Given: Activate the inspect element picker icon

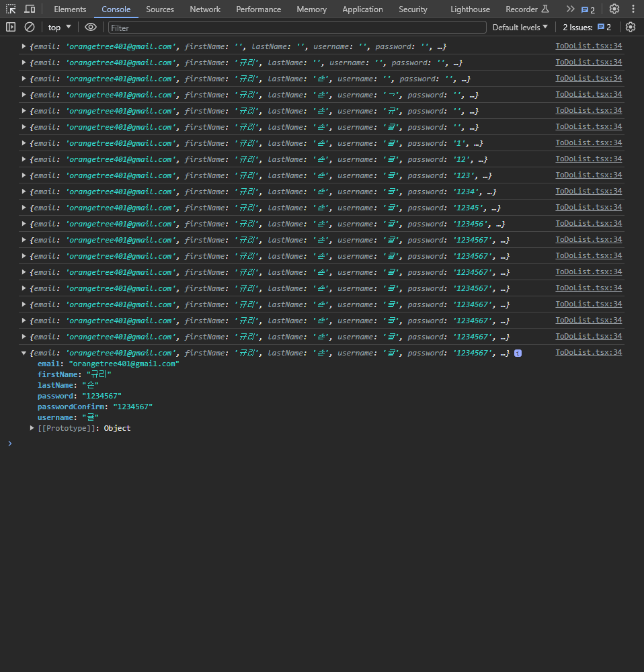Looking at the screenshot, I should click(11, 9).
